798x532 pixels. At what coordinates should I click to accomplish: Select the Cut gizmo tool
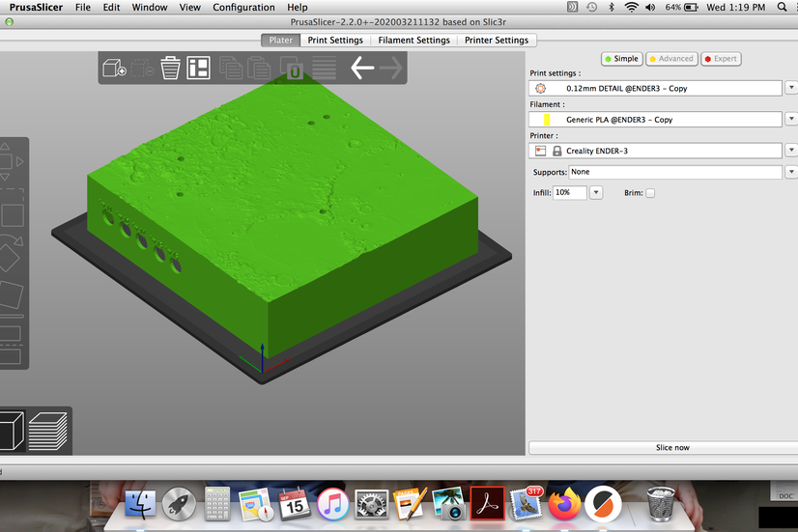pyautogui.click(x=11, y=345)
